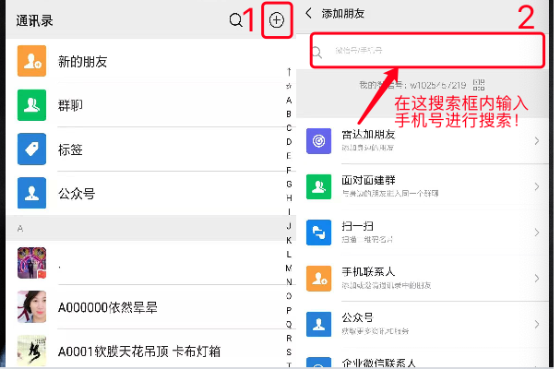The image size is (554, 369).
Task: Tap 公众号 icon in 添加朋友 list
Action: [319, 324]
